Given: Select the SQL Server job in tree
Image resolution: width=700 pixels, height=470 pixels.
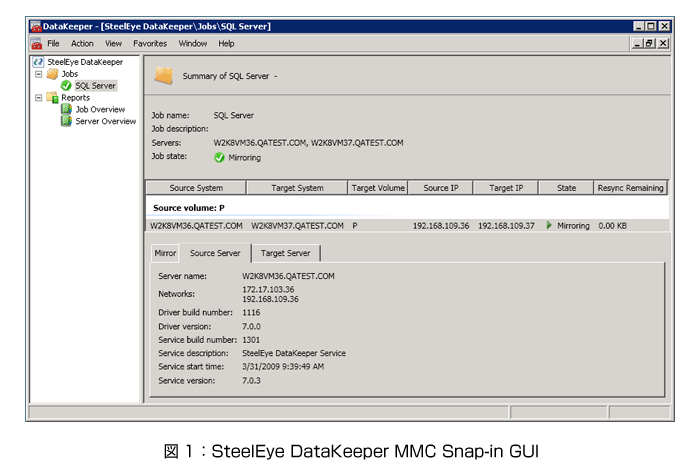Looking at the screenshot, I should click(96, 86).
